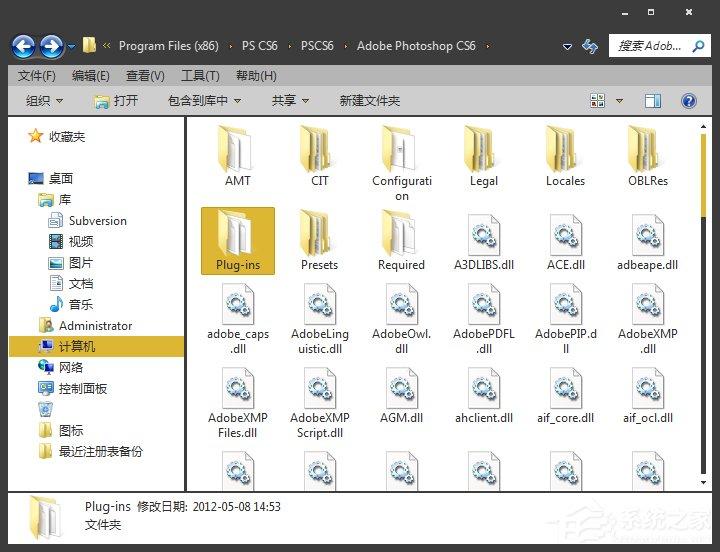This screenshot has height=552, width=720.
Task: Click the PS CS6 breadcrumb
Action: [x=259, y=46]
